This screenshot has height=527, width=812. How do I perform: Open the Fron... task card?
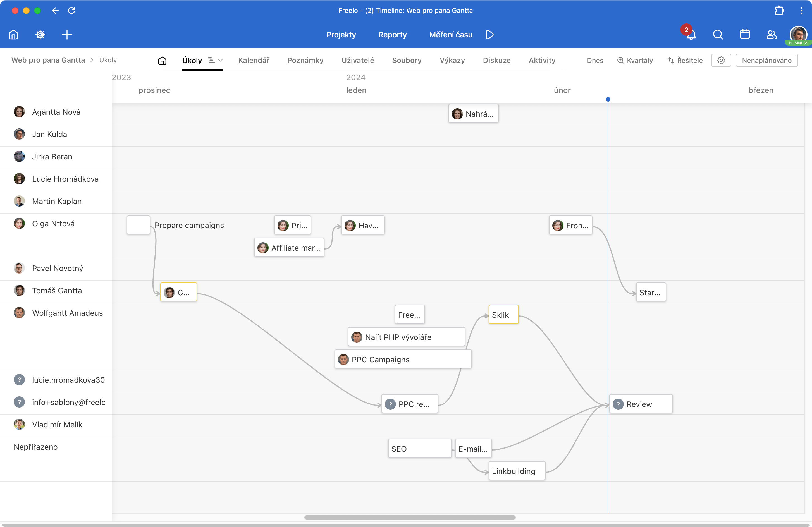(x=570, y=225)
